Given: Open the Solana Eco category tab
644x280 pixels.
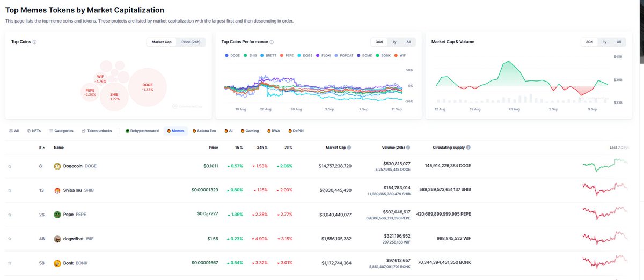Looking at the screenshot, I should (x=206, y=131).
